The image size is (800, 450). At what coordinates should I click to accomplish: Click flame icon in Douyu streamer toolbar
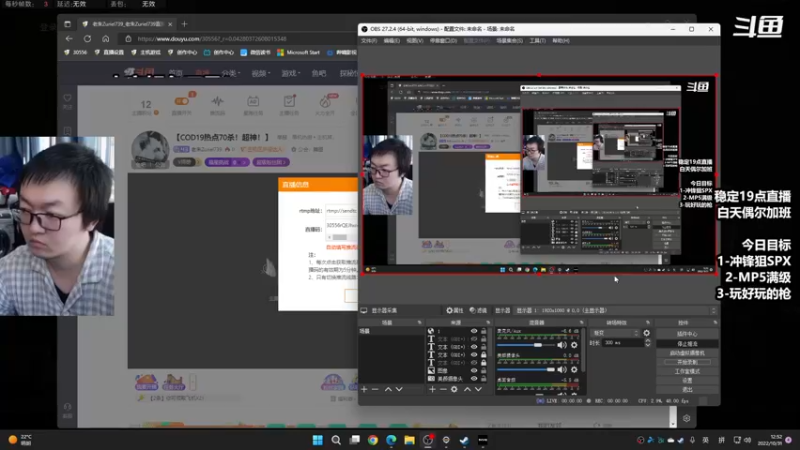[326, 101]
